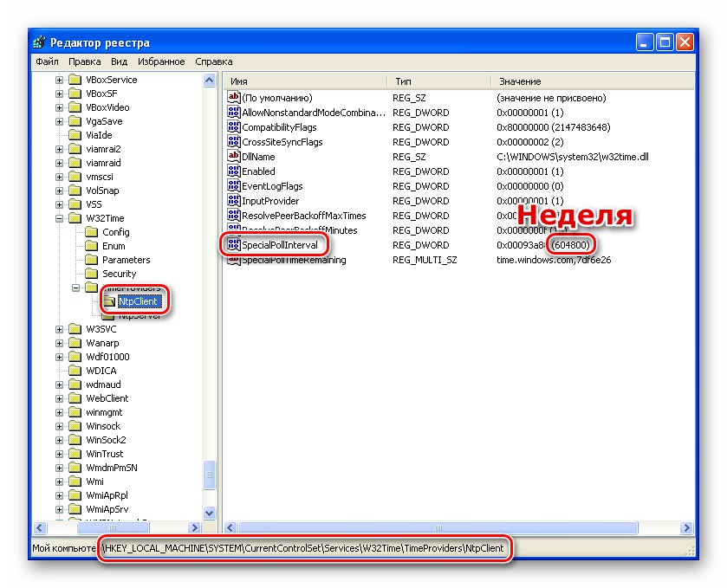Expand the VBoxSF tree node
Screen dimensions: 727x588
[x=59, y=94]
